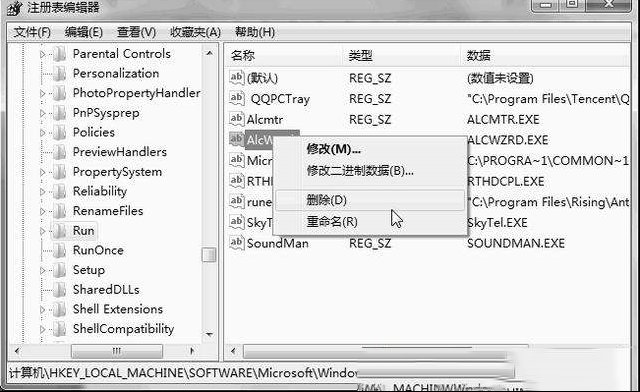Click the ALCMTR.EXE data cell
Screen dimensions: 640x392
click(503, 120)
